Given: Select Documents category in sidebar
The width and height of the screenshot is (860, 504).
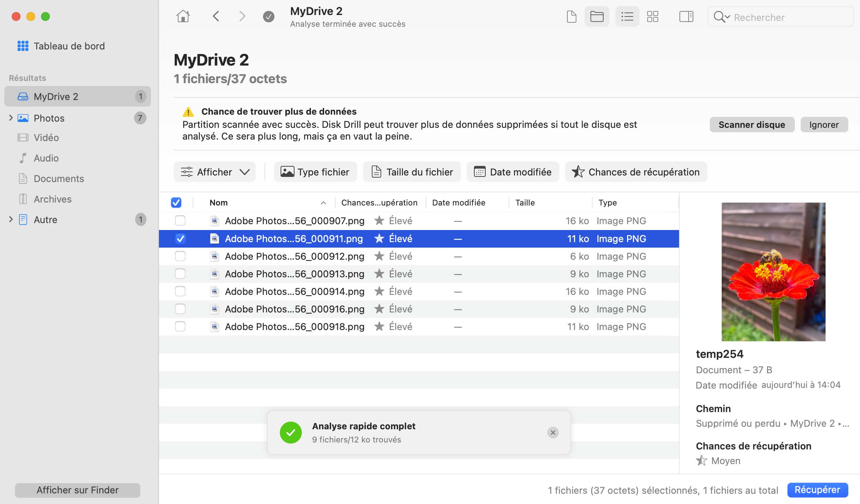Looking at the screenshot, I should [59, 178].
